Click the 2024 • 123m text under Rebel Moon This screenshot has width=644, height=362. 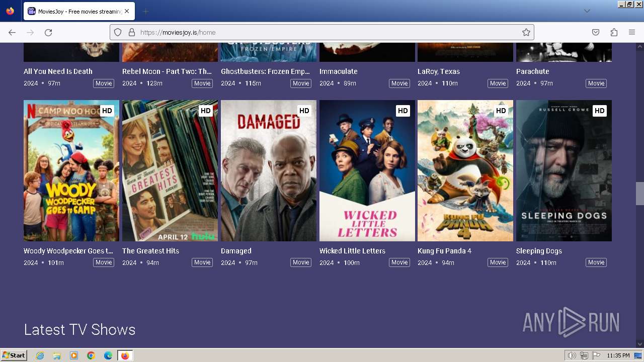pyautogui.click(x=142, y=83)
